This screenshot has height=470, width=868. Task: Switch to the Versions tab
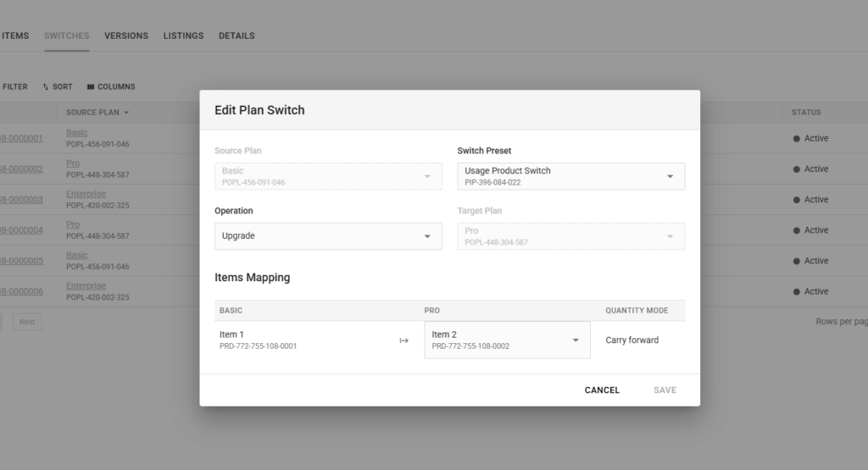tap(126, 36)
